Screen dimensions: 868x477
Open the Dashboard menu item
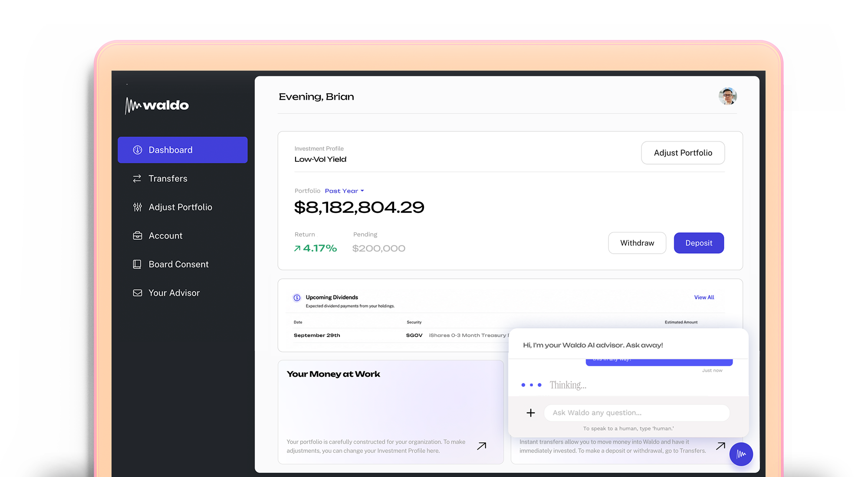[x=183, y=150]
